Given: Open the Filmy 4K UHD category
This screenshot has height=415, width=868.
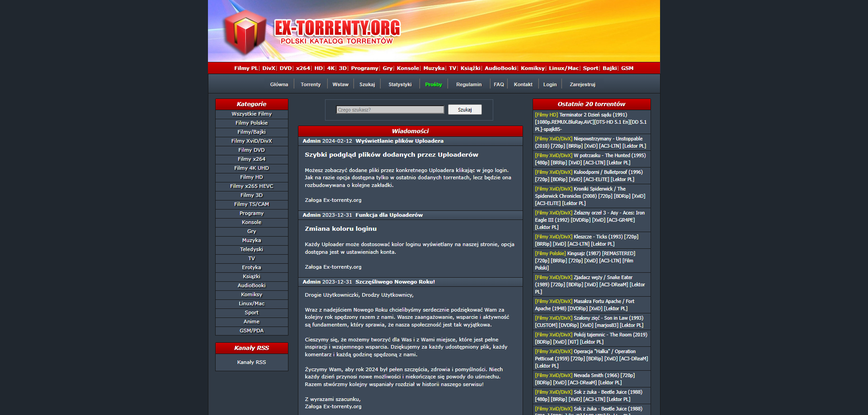Looking at the screenshot, I should (251, 168).
